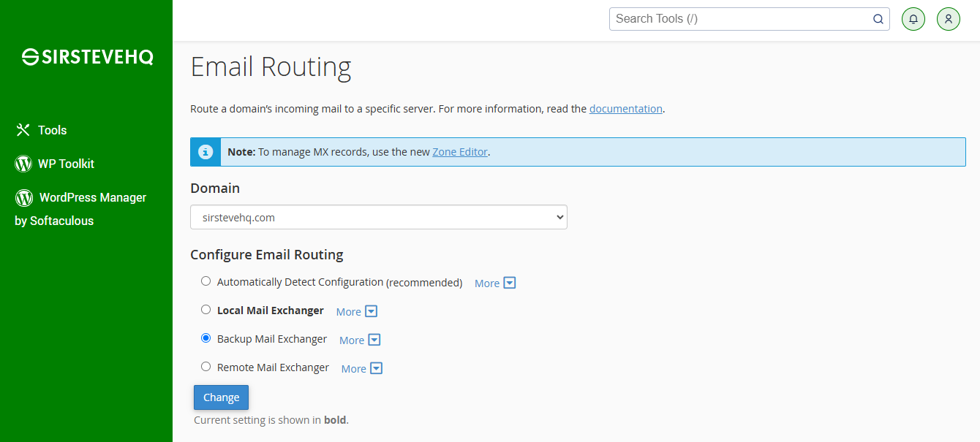Click the WordPress icon beside WordPress Manager
980x442 pixels.
point(24,197)
